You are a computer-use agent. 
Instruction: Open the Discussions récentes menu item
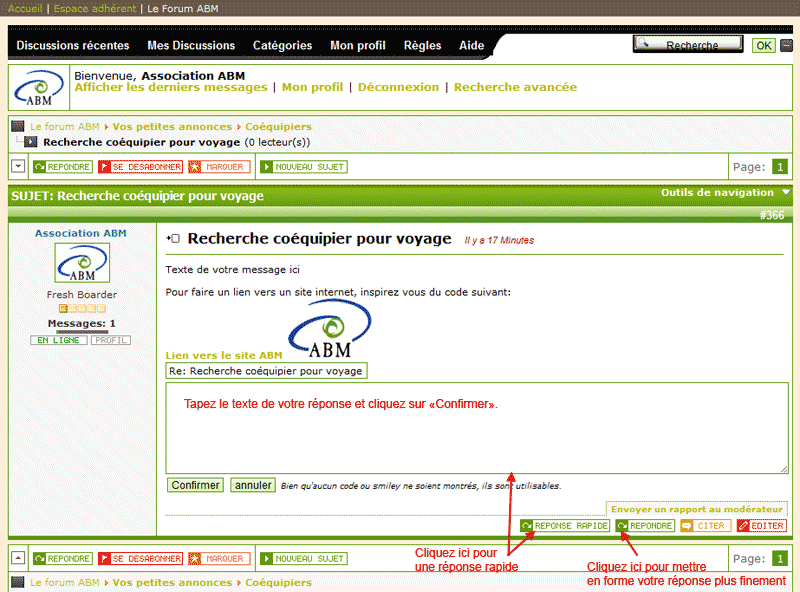pos(72,45)
